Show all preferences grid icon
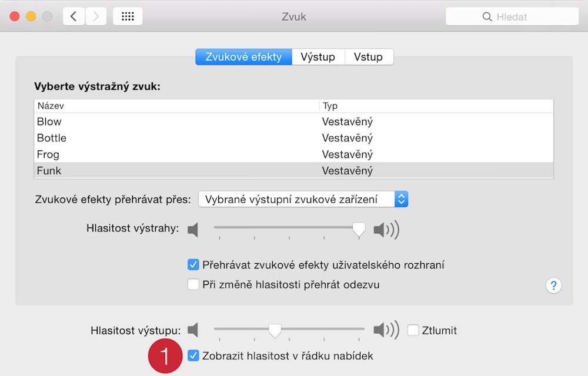The height and width of the screenshot is (376, 588). pyautogui.click(x=128, y=16)
